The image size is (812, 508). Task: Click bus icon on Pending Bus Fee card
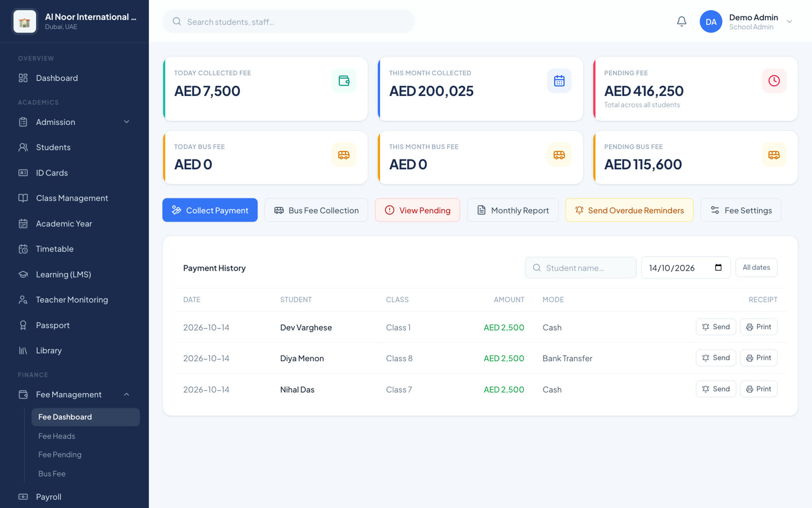[x=774, y=155]
